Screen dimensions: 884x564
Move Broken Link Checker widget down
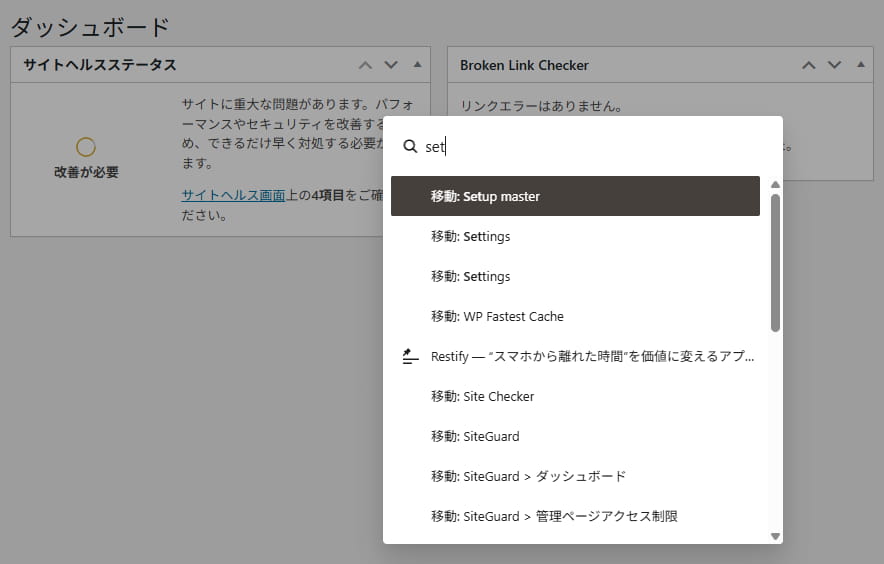point(834,65)
